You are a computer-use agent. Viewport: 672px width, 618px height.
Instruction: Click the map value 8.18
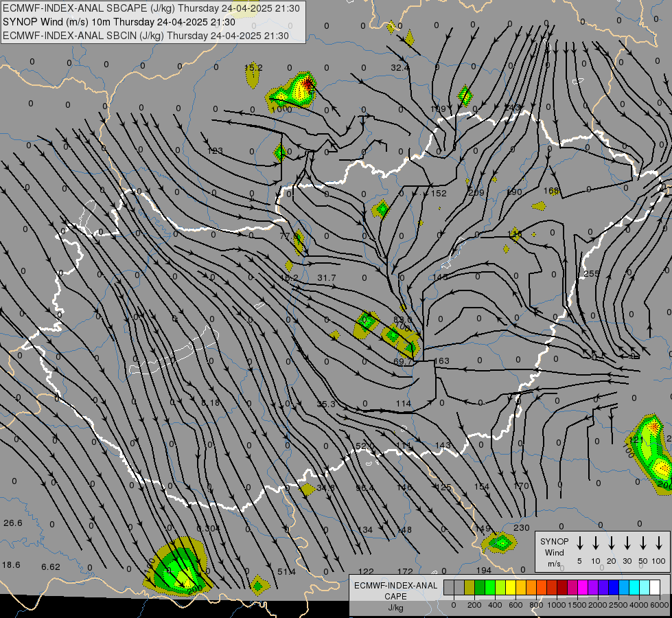coord(210,402)
